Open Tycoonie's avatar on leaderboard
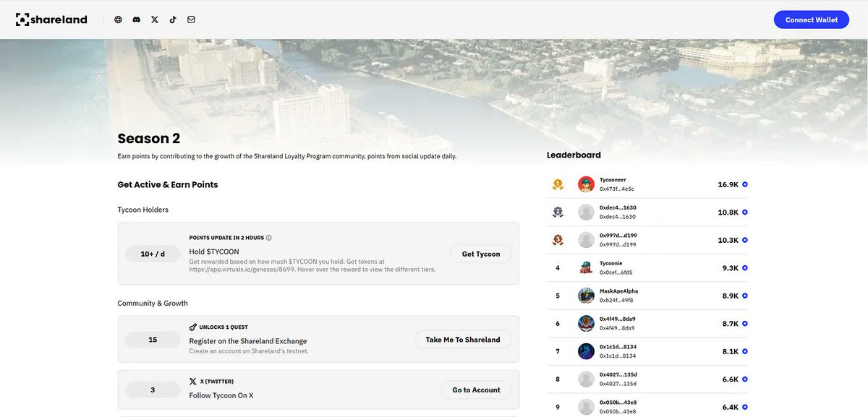868x417 pixels. point(586,268)
